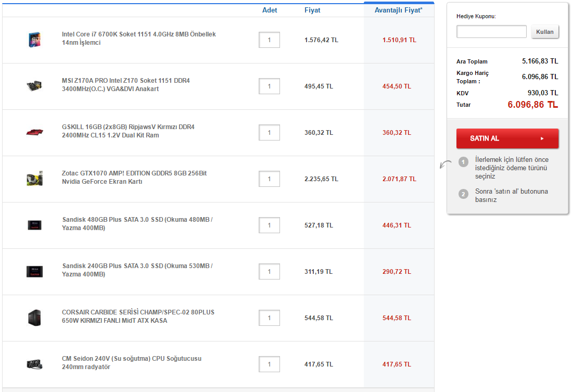Click the Intel Core i7 6700K product thumbnail
Screen dimensions: 572x392
pos(34,40)
